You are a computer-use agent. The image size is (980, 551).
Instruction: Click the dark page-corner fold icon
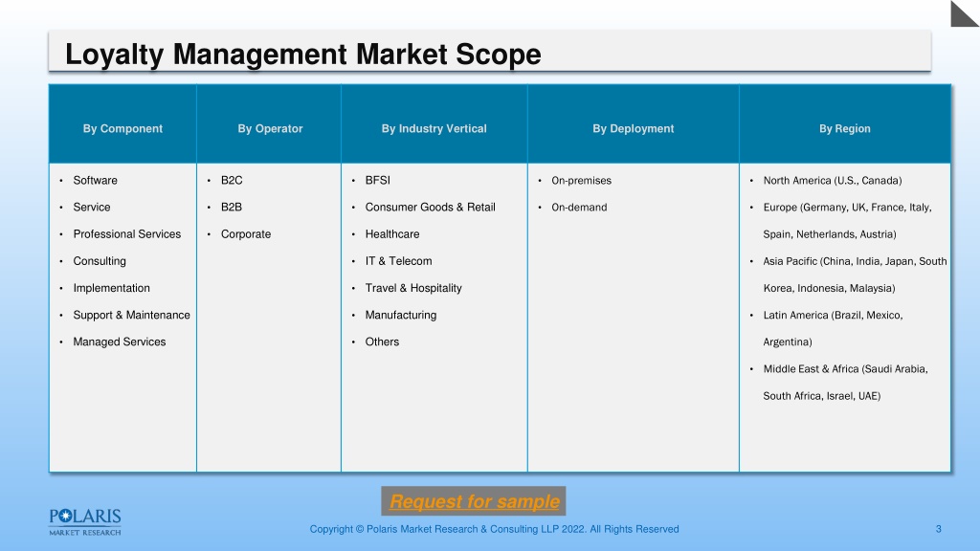pyautogui.click(x=965, y=13)
